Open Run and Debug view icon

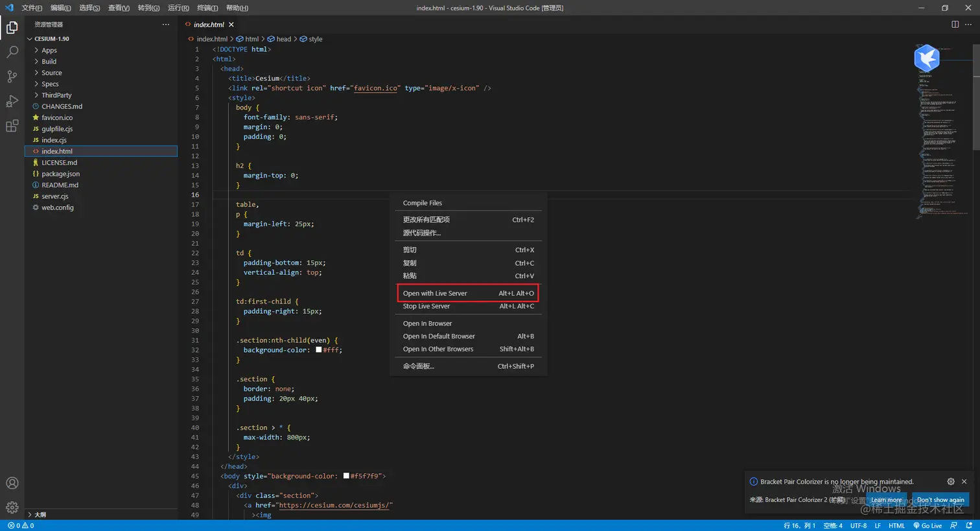coord(12,101)
